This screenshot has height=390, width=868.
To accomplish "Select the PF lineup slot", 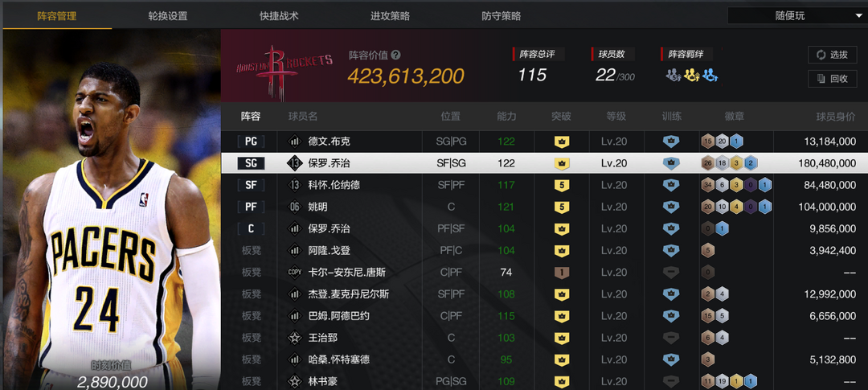I will pyautogui.click(x=251, y=207).
